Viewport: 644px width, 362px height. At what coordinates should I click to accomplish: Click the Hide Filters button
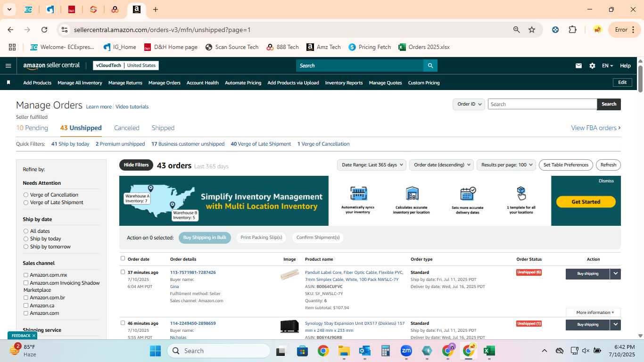point(136,165)
